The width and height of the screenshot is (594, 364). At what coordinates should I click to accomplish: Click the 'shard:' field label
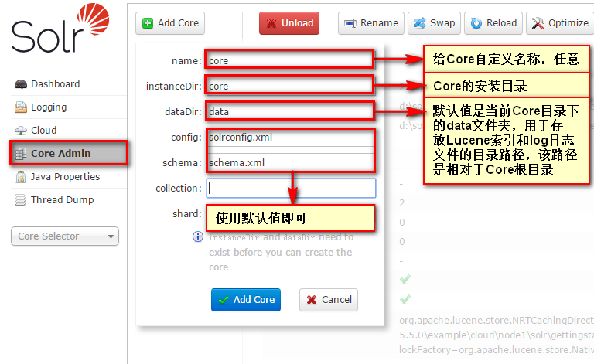tap(187, 214)
